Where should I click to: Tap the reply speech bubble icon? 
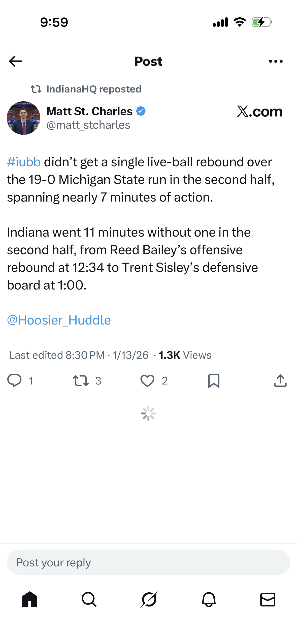14,380
